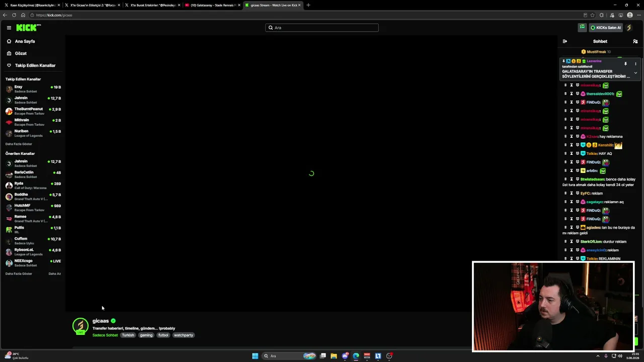Click NEEXcsgo channel avatar
The height and width of the screenshot is (362, 644).
(9, 263)
